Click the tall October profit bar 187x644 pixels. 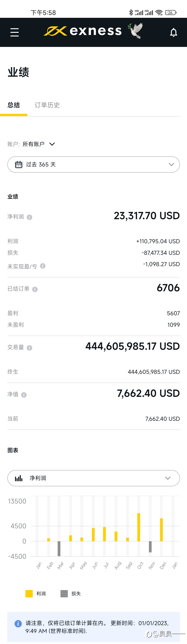(x=139, y=527)
